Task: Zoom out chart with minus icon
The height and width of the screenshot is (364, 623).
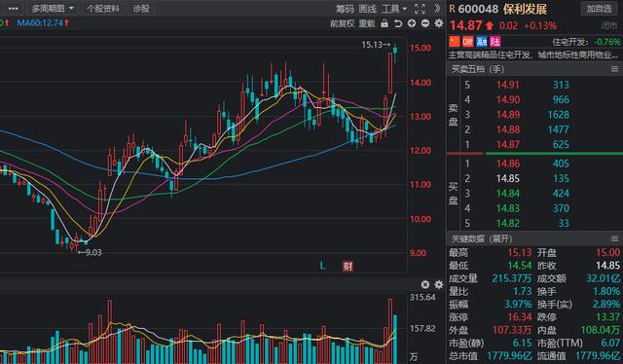Action: pos(425,23)
